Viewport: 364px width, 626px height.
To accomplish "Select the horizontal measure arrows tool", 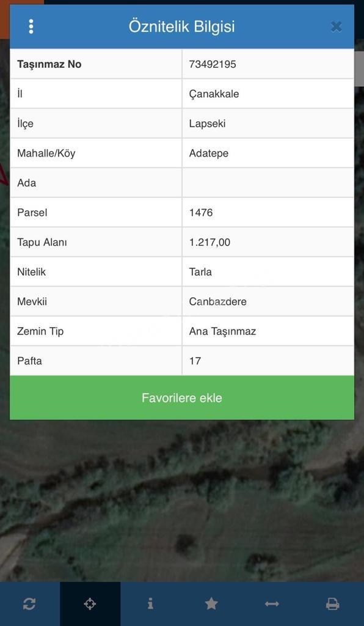I will point(272,603).
